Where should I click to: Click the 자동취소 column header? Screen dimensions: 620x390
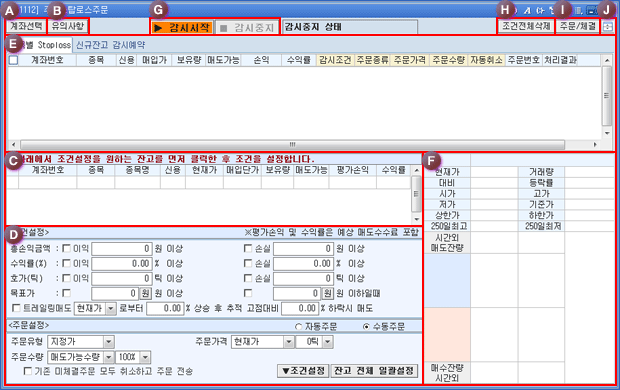[x=486, y=60]
